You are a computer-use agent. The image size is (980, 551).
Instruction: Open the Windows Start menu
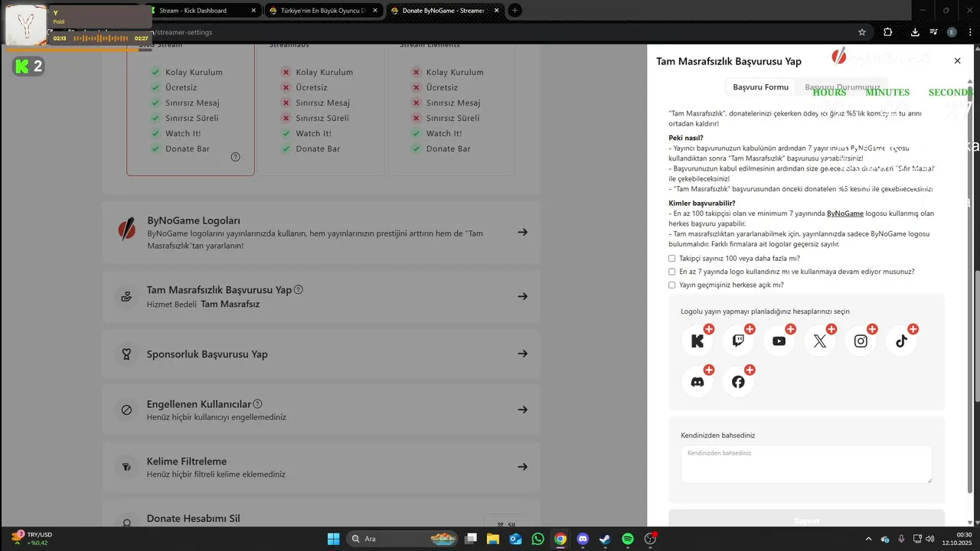tap(334, 539)
